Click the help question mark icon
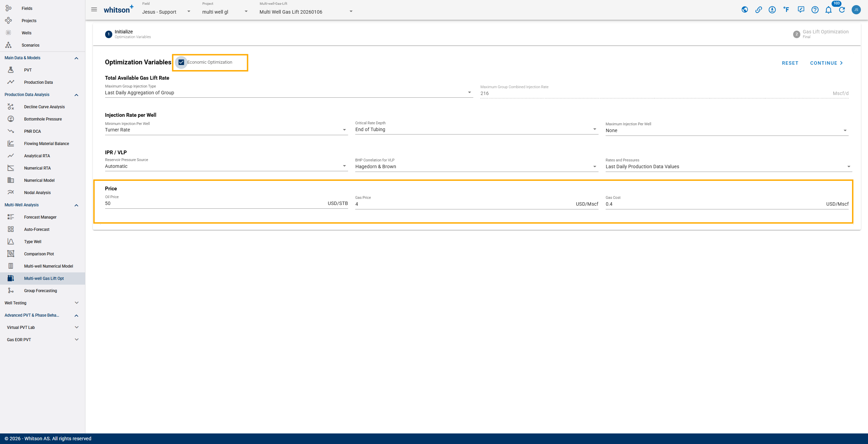 (x=815, y=10)
